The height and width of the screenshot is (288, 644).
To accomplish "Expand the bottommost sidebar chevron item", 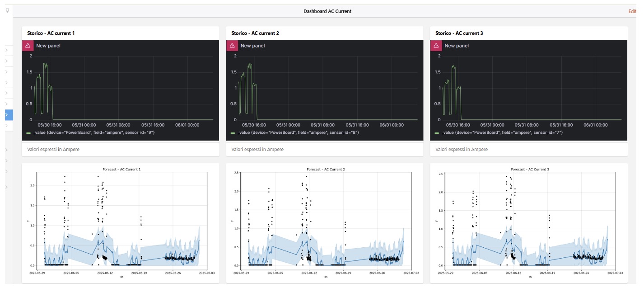I will (x=6, y=187).
